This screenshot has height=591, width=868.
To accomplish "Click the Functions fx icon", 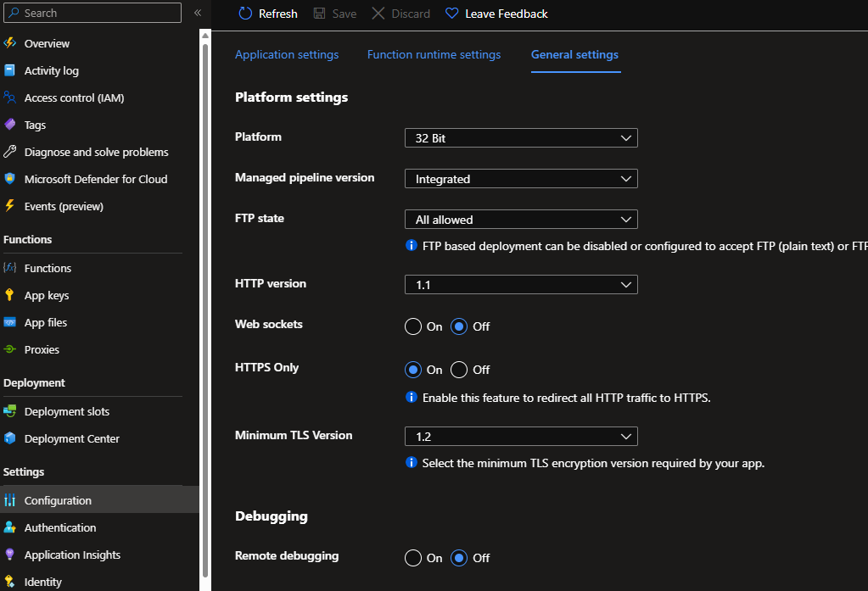I will (9, 268).
